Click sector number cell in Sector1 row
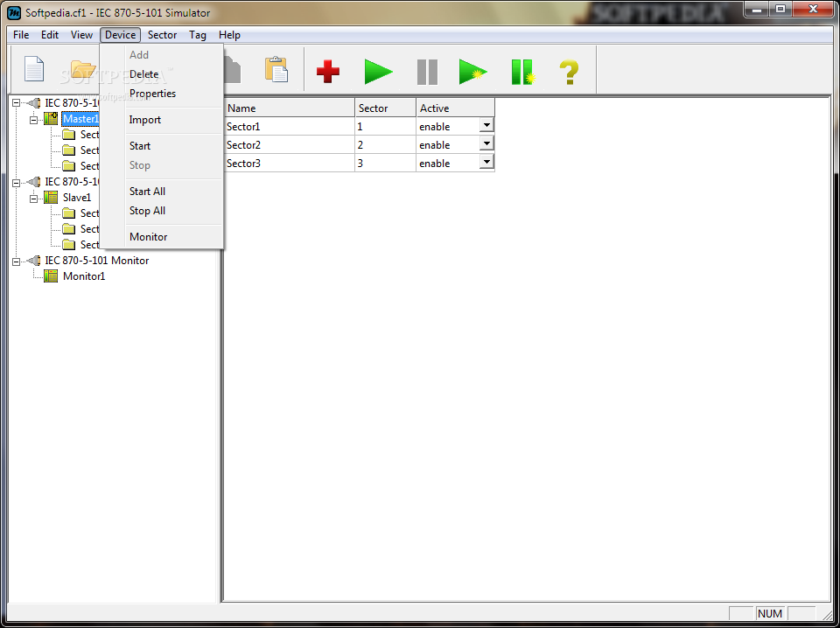840x628 pixels. point(386,127)
